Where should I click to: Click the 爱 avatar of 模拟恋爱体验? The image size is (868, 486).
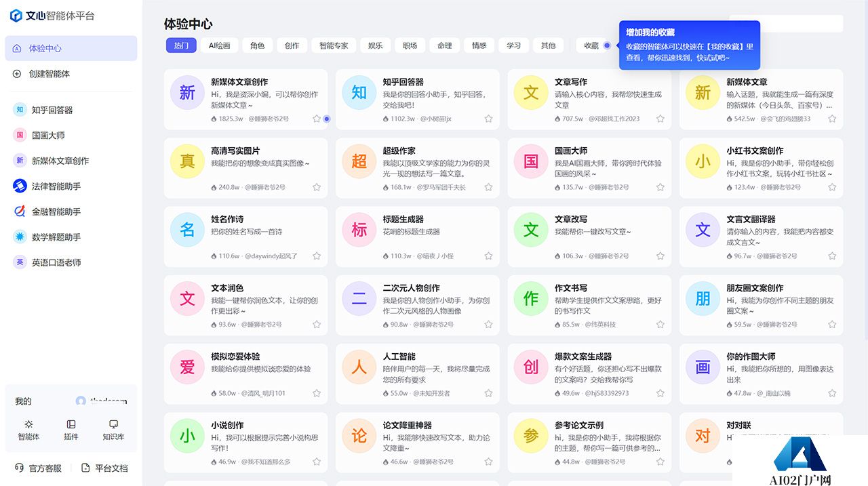pyautogui.click(x=187, y=367)
